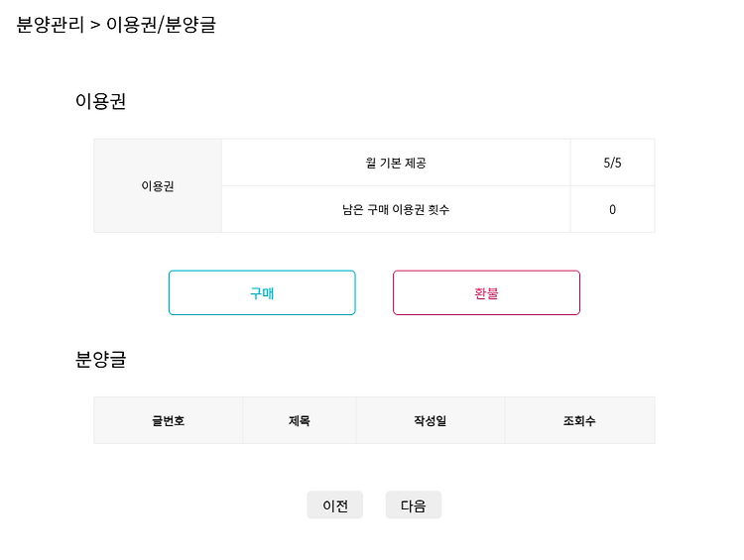Click the 분양관리 breadcrumb text
Viewport: 744px width, 560px height.
(51, 24)
